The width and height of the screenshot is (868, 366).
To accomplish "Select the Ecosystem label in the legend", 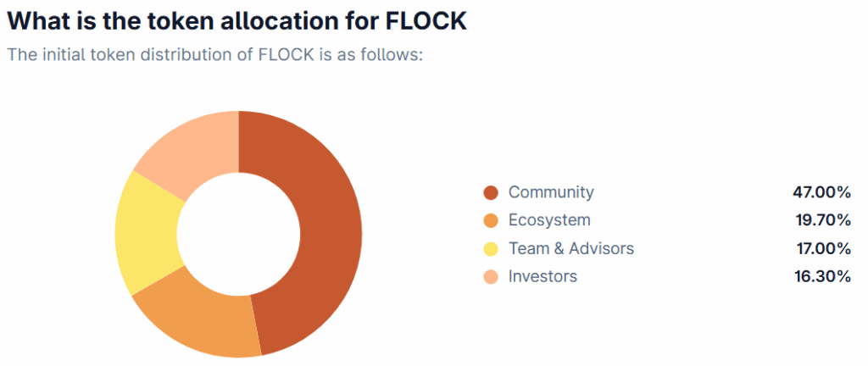I will click(x=549, y=220).
